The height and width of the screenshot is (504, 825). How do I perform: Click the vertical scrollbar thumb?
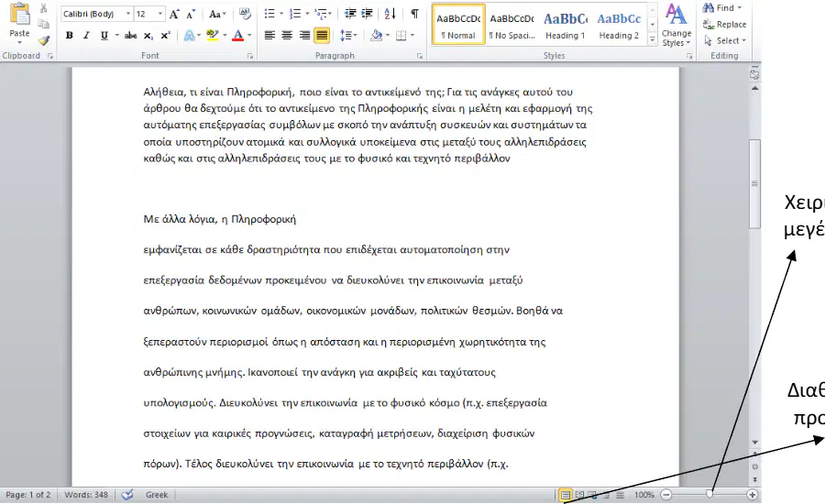click(x=755, y=183)
